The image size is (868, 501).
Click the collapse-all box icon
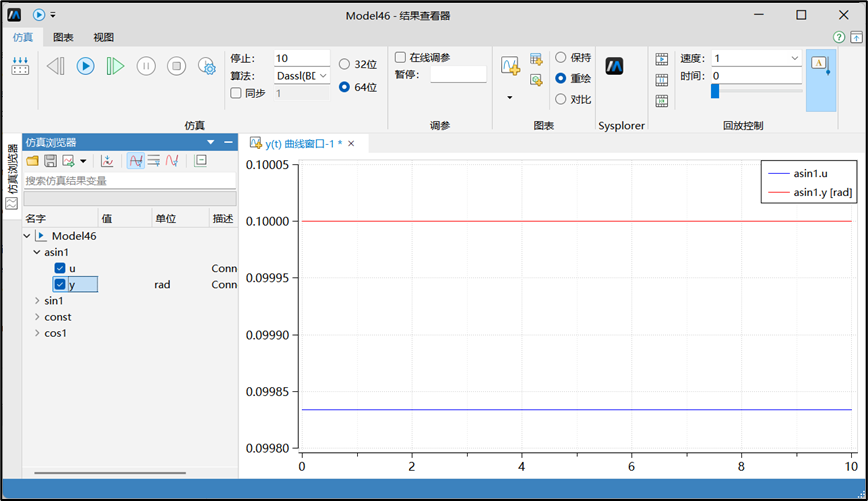point(200,161)
